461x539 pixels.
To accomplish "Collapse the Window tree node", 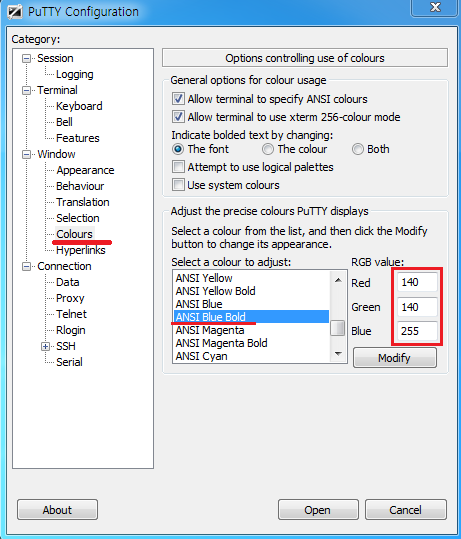I will 26,155.
